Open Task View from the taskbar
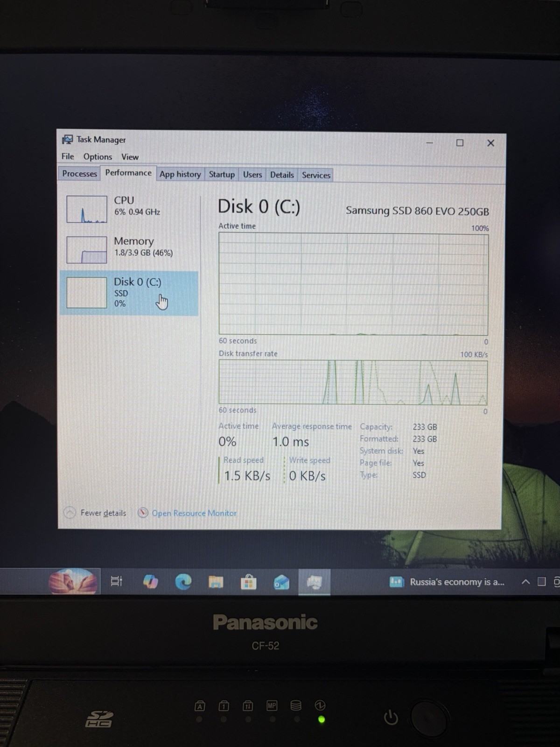Screen dimensions: 560x747 click(x=116, y=581)
